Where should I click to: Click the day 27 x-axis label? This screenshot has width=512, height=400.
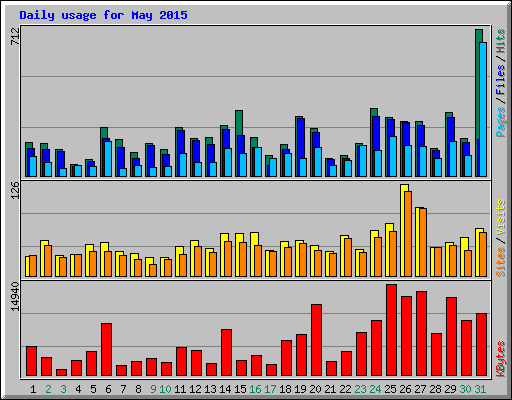[420, 389]
